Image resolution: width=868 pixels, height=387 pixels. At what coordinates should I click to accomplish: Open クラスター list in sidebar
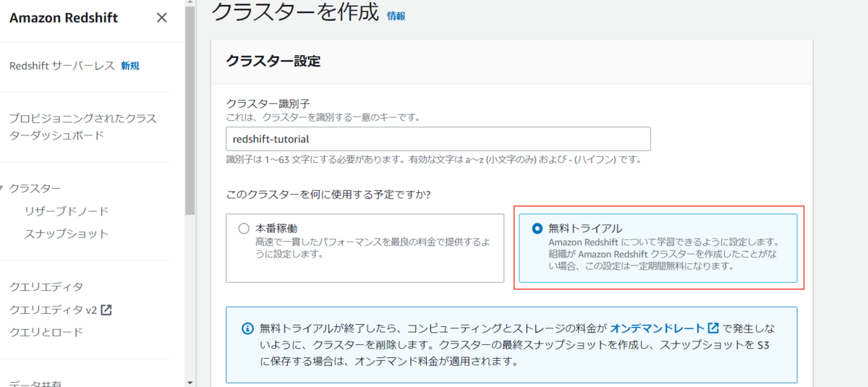pos(35,188)
